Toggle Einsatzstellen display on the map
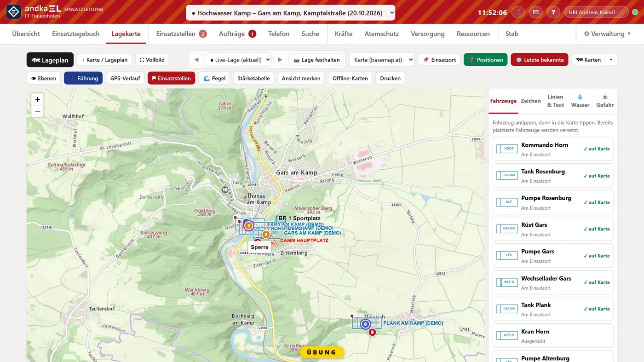This screenshot has height=362, width=644. [171, 78]
